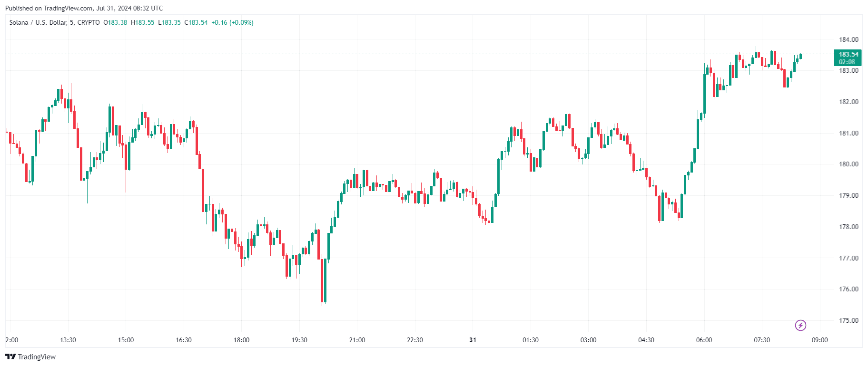This screenshot has width=868, height=366.
Task: Click the TradingView logo at bottom left
Action: point(30,356)
